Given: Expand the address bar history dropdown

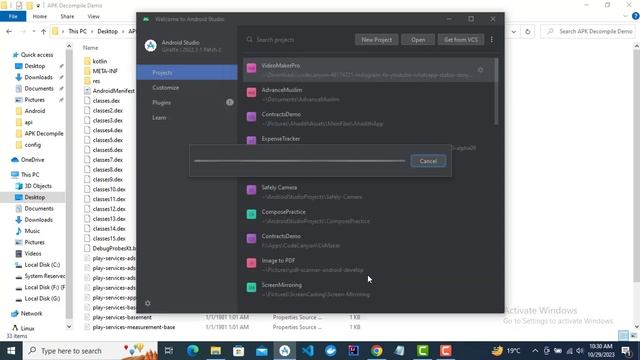Looking at the screenshot, I should point(514,31).
